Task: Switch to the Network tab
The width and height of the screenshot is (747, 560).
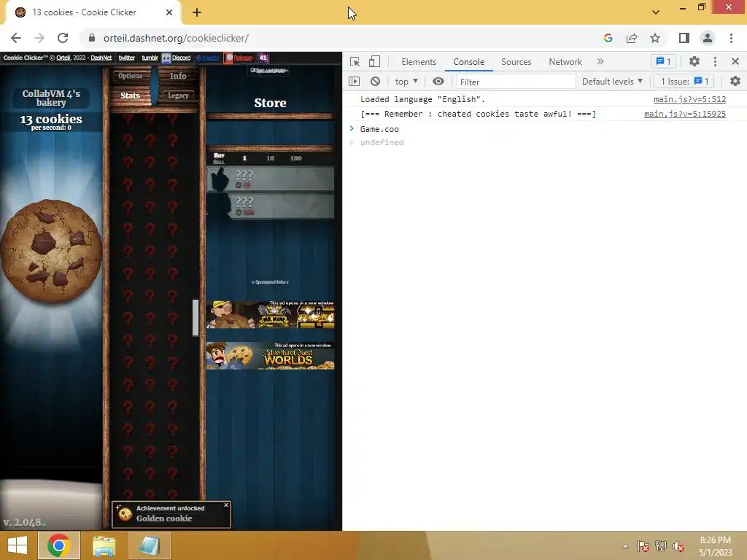Action: pos(565,62)
